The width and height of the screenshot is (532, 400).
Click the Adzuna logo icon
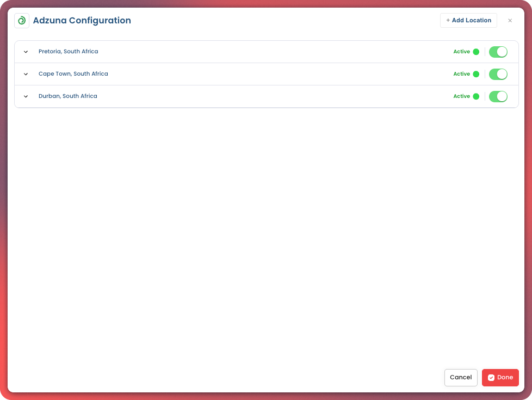[x=21, y=20]
